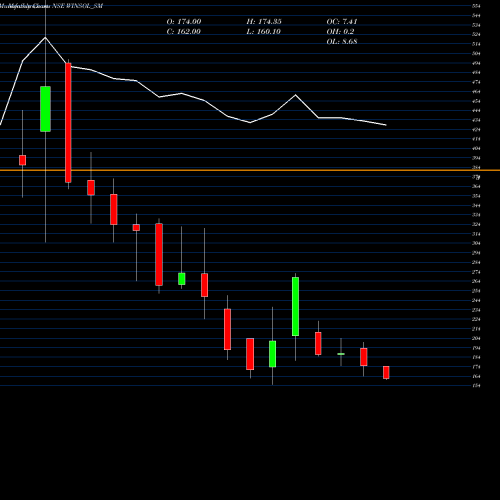The height and width of the screenshot is (500, 500).
Task: Click the 404 price axis label
Action: tap(476, 148)
